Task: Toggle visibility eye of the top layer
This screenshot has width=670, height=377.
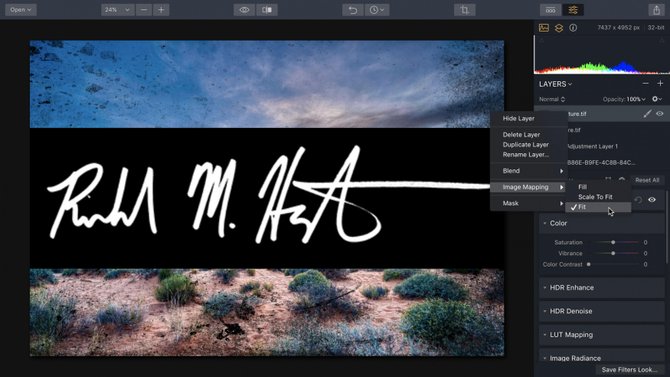Action: tap(660, 114)
